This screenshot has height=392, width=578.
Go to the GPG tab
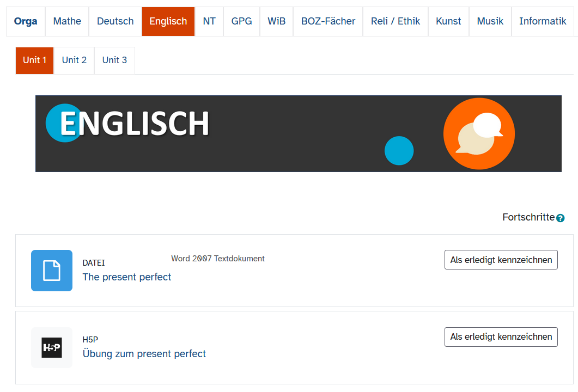tap(241, 21)
